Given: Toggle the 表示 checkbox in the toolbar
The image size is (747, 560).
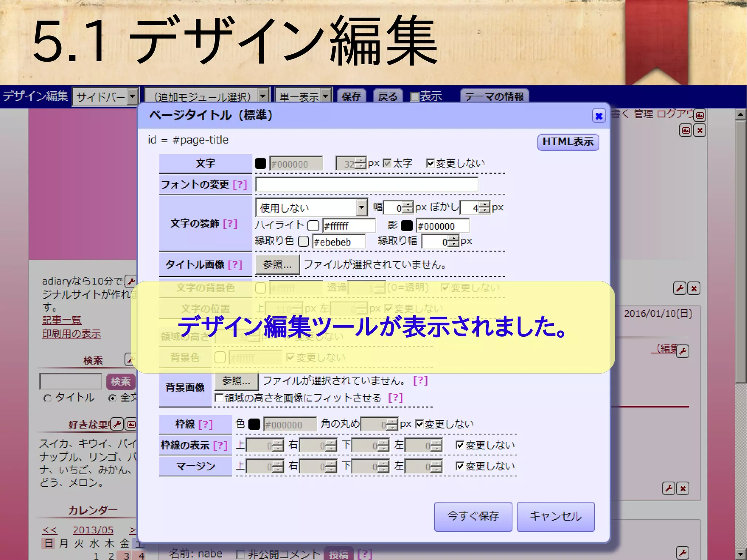Looking at the screenshot, I should pyautogui.click(x=414, y=97).
